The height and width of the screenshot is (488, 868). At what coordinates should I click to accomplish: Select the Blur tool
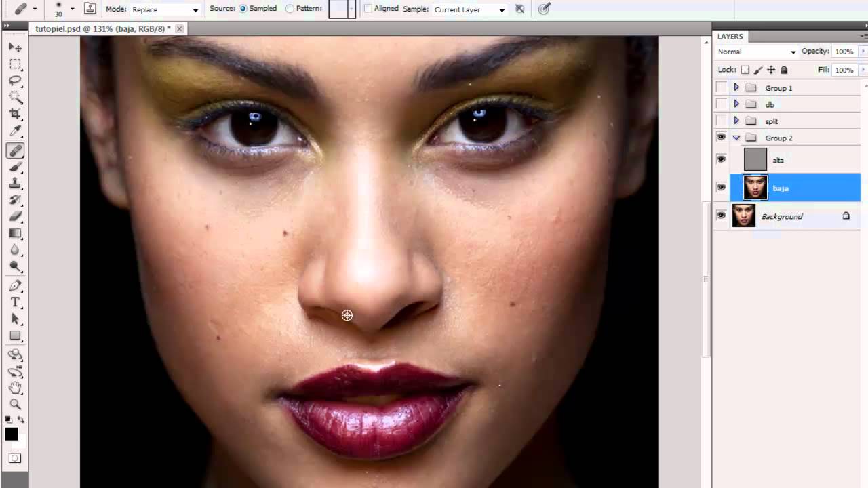point(15,250)
